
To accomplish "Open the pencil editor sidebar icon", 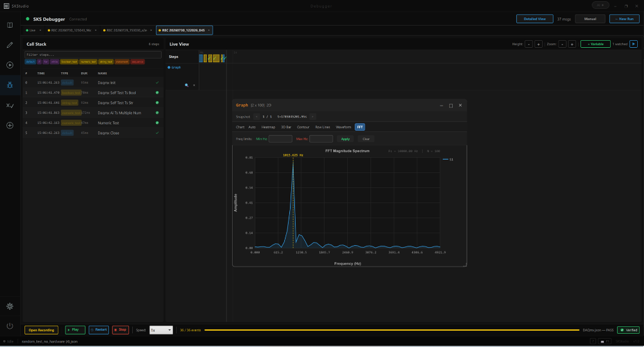I will point(10,45).
